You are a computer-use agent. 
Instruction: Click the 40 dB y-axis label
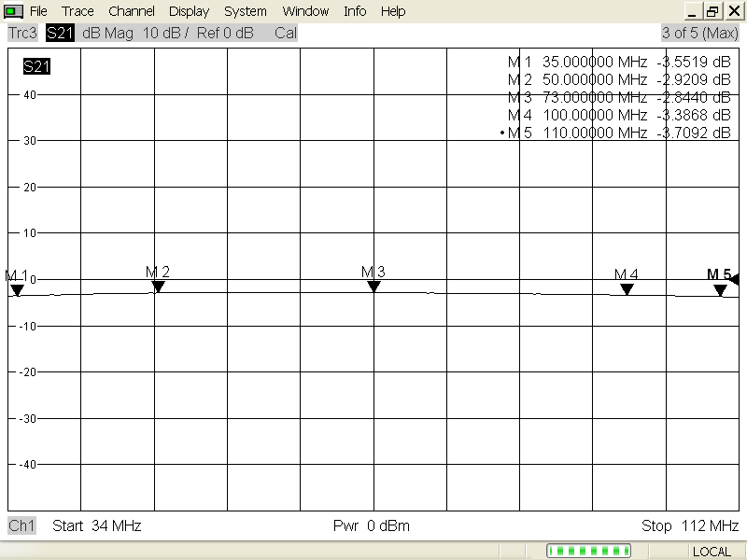[30, 95]
